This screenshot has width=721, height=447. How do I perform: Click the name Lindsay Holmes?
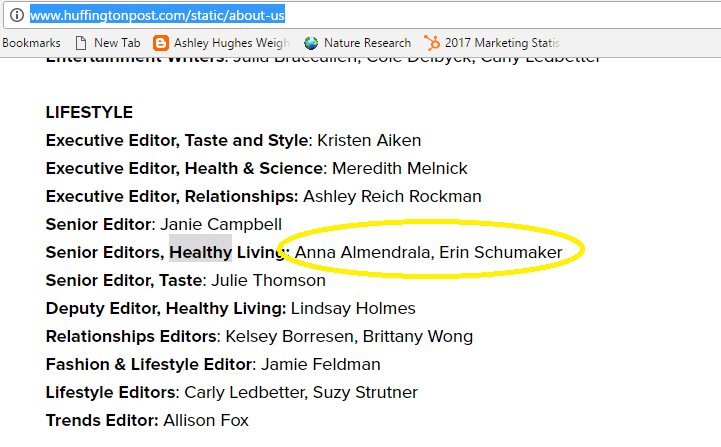(x=353, y=309)
